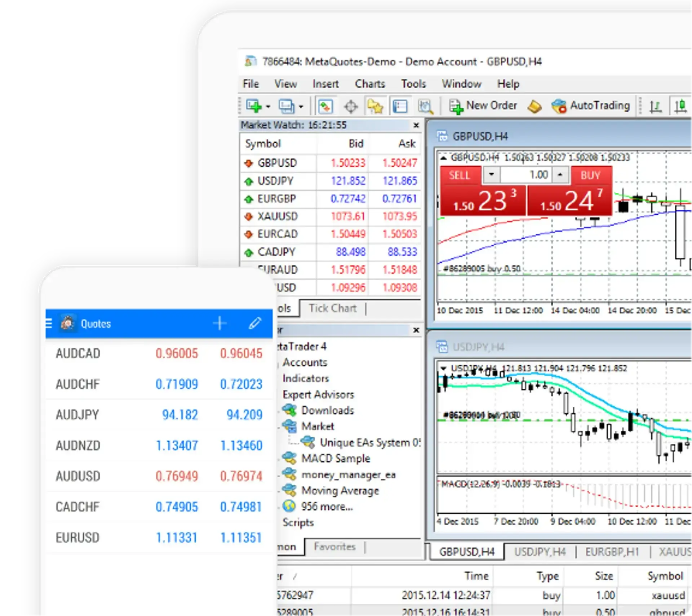Switch to the USDJPY,H4 chart tab
Image resolution: width=692 pixels, height=616 pixels.
coord(540,552)
